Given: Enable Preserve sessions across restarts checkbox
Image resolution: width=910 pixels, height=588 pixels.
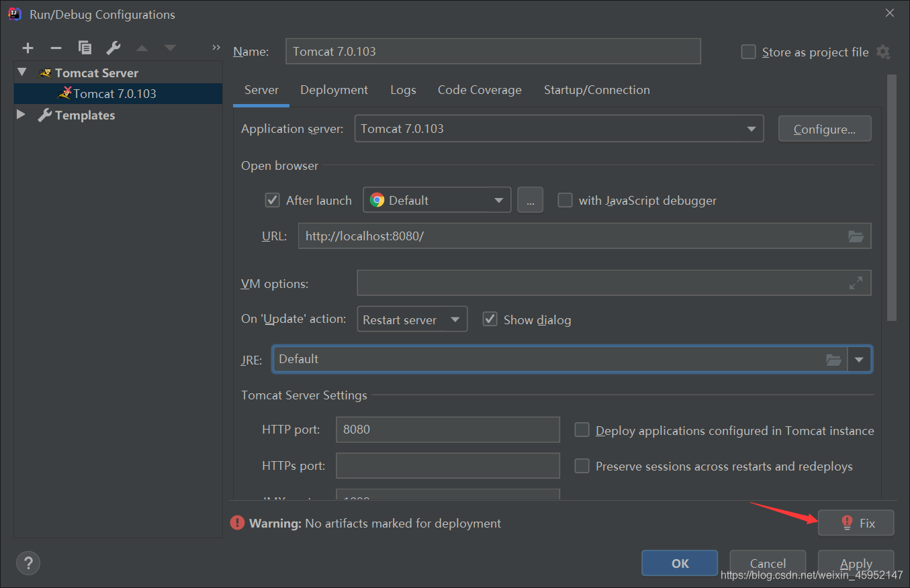Looking at the screenshot, I should (x=582, y=466).
